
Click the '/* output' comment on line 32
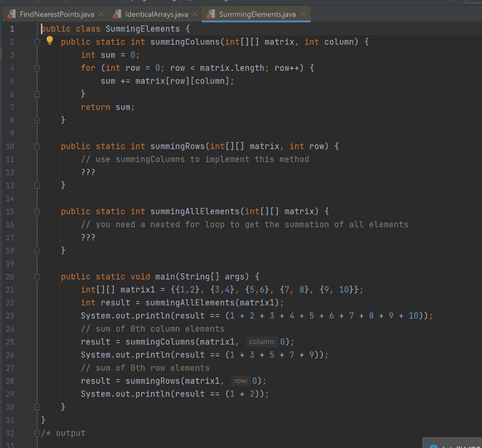pos(64,433)
